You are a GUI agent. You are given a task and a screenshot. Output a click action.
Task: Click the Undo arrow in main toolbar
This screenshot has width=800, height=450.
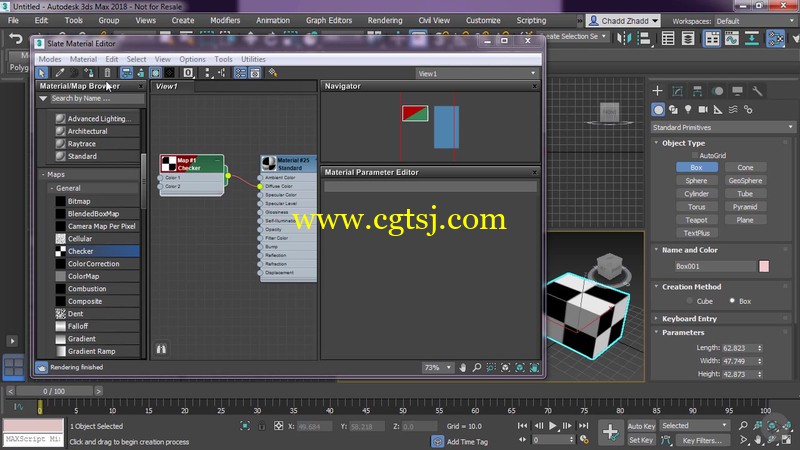[x=16, y=39]
